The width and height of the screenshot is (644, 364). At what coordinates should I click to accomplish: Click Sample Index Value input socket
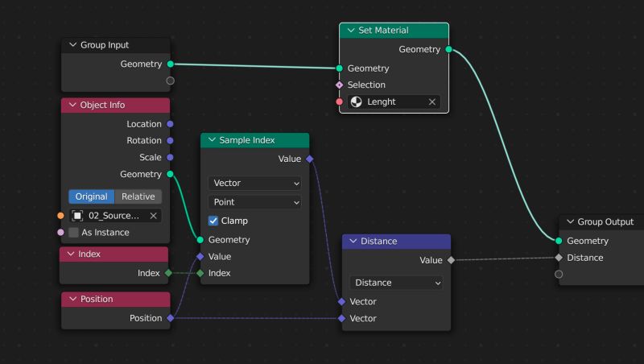[200, 257]
